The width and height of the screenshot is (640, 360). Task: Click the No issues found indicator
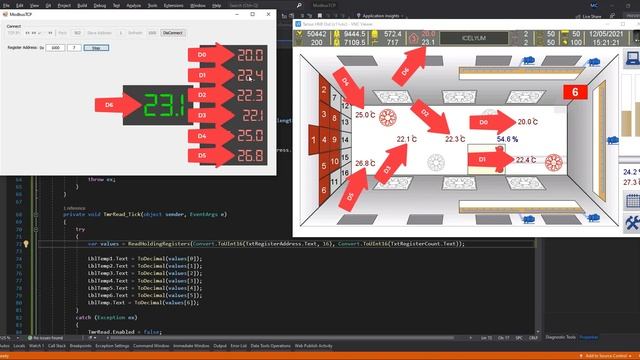click(45, 338)
